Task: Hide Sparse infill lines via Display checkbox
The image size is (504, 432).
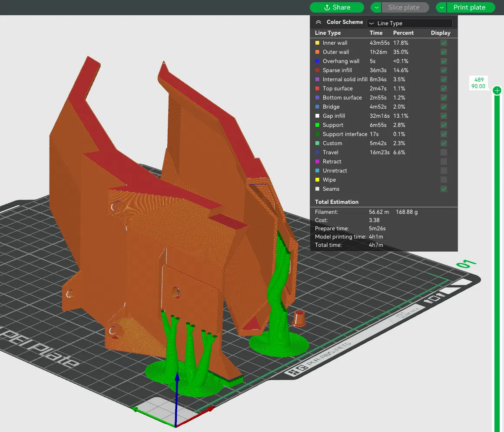Action: point(444,70)
